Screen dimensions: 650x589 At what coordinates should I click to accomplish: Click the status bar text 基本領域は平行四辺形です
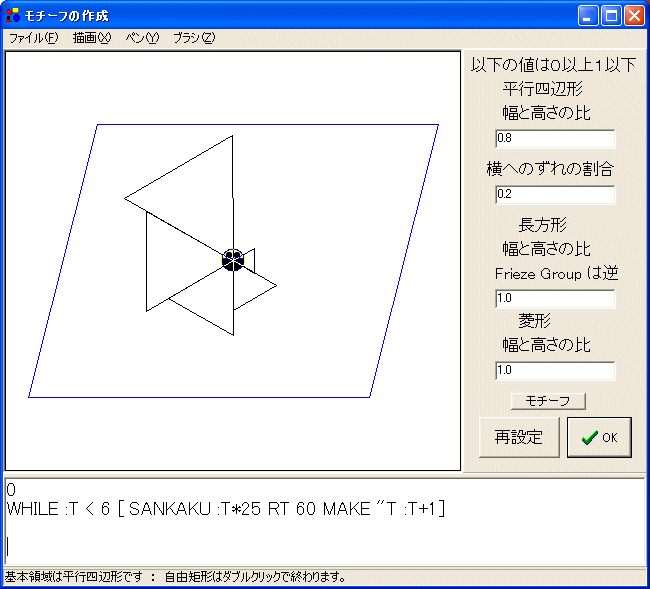coord(73,577)
